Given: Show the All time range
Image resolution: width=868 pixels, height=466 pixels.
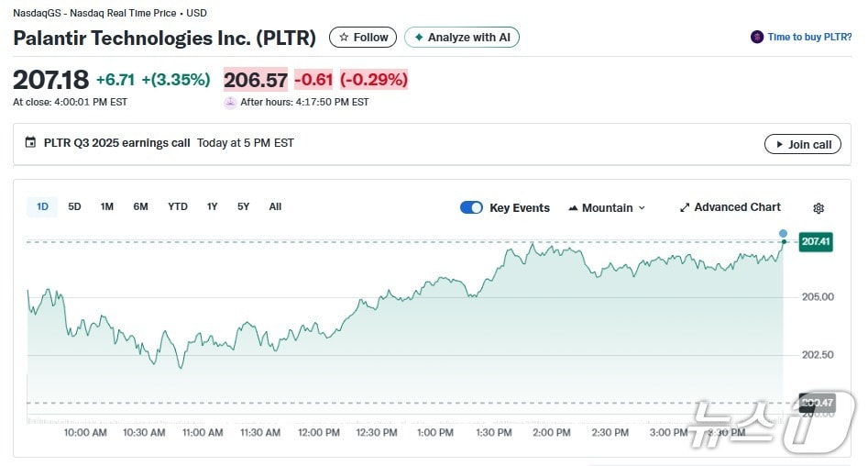Looking at the screenshot, I should tap(275, 206).
